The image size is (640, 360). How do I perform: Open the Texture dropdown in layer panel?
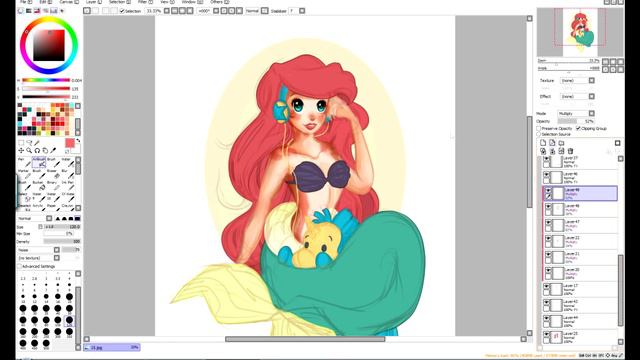[577, 80]
